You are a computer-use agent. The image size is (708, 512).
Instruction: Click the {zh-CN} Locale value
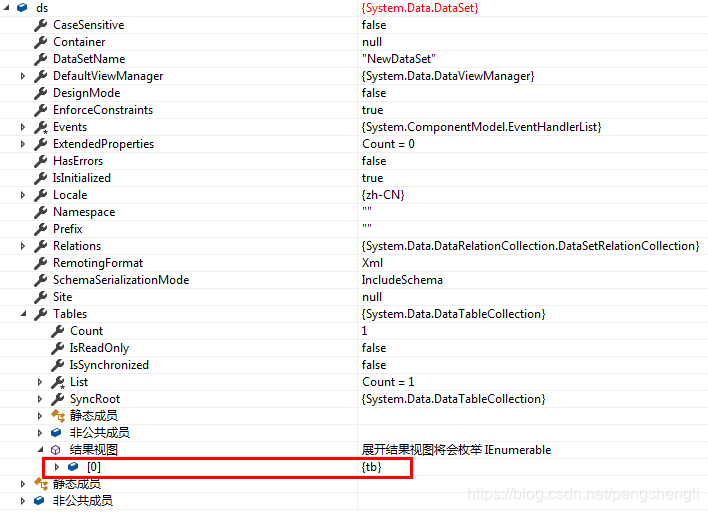(x=383, y=195)
